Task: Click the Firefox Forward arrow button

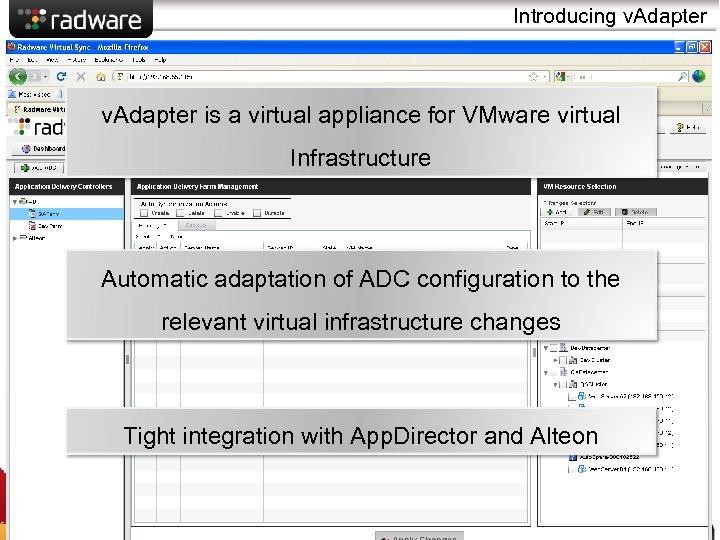Action: click(x=35, y=76)
